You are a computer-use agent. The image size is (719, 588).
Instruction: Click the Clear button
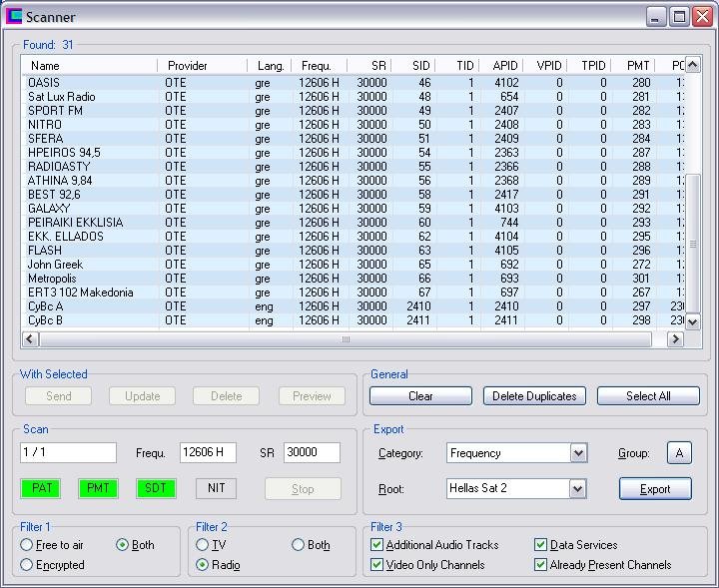pos(420,396)
